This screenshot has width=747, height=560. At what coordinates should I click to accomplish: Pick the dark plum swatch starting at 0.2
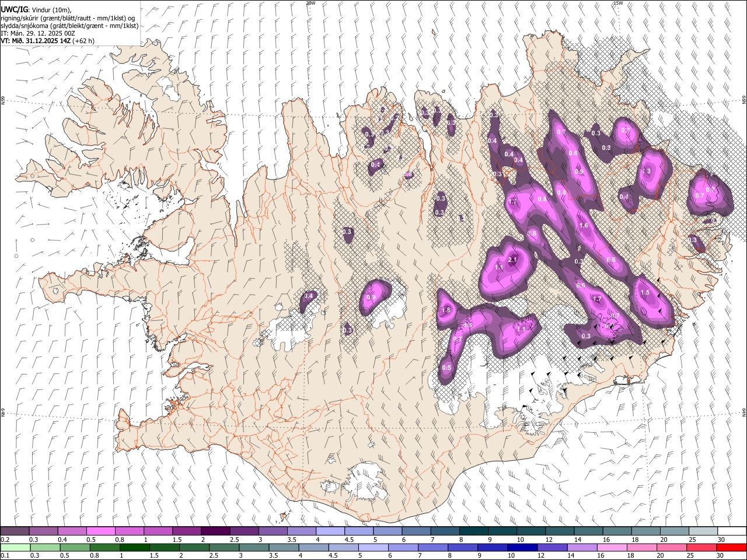pos(15,531)
